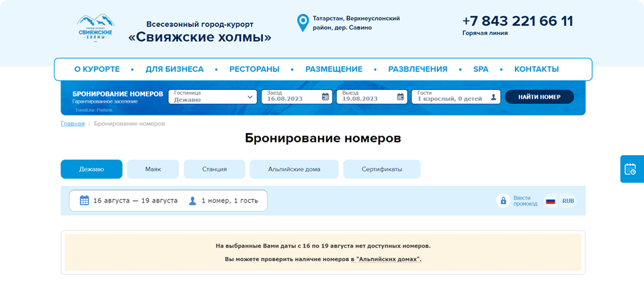Select the Дежавю tab
The image size is (644, 290).
(x=91, y=169)
